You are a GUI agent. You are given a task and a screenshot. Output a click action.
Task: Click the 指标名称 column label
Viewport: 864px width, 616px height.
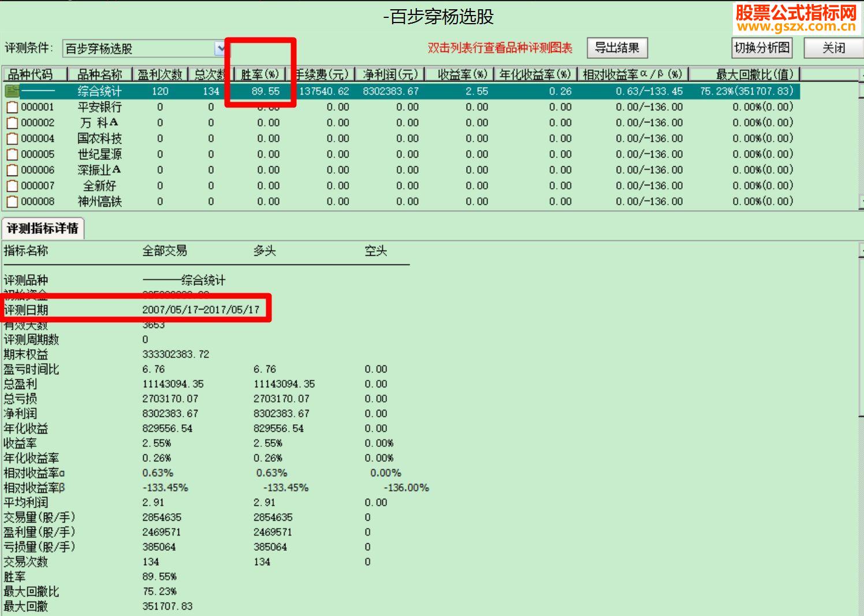click(26, 251)
